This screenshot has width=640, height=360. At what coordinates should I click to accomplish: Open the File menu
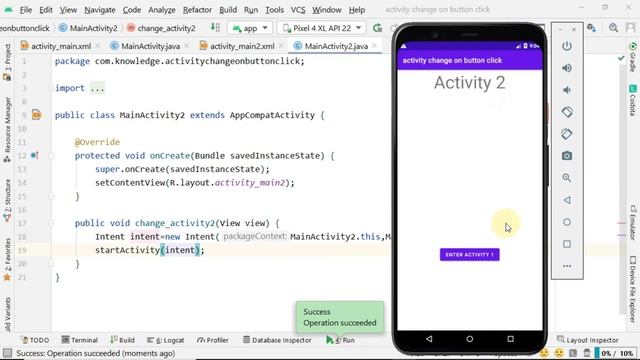point(26,9)
